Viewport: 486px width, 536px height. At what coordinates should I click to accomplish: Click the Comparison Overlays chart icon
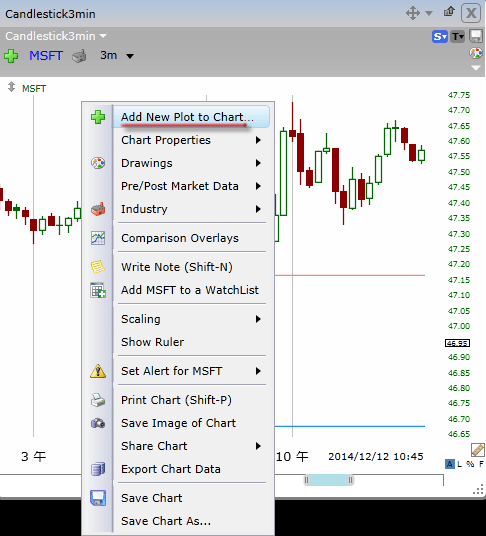(x=98, y=238)
